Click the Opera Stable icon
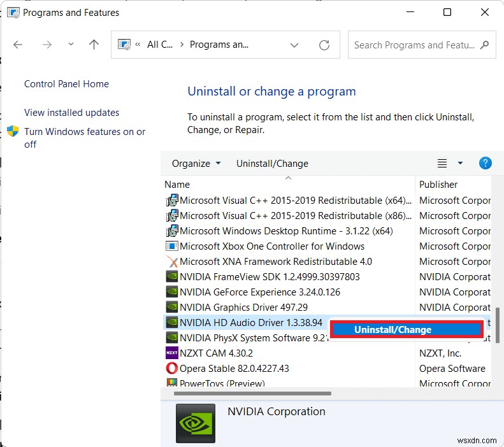 click(171, 368)
